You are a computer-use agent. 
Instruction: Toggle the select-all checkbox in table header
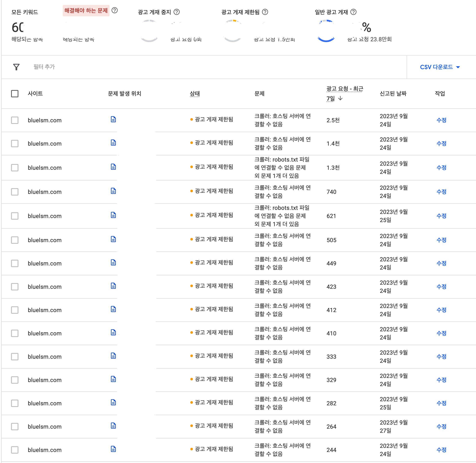15,94
